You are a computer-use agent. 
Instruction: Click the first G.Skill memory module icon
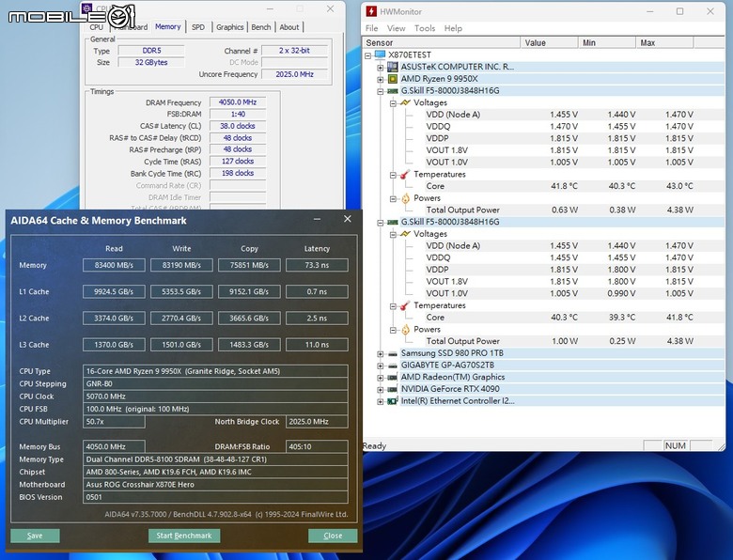pos(393,91)
